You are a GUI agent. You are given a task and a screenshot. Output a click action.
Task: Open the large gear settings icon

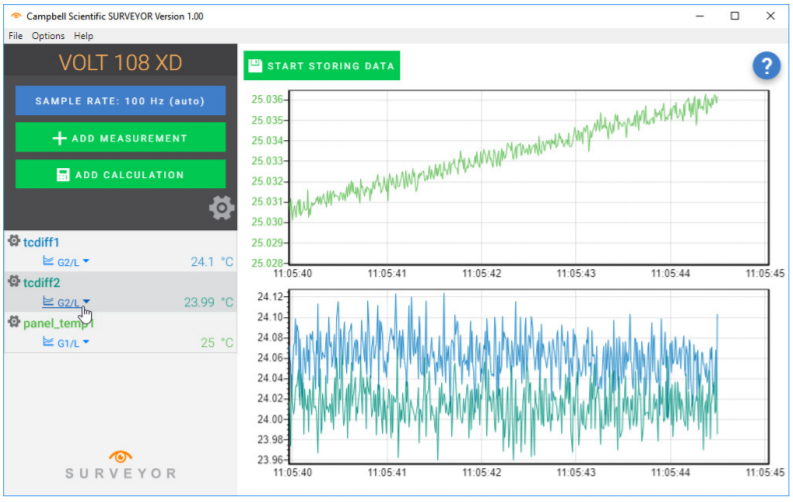click(x=222, y=208)
